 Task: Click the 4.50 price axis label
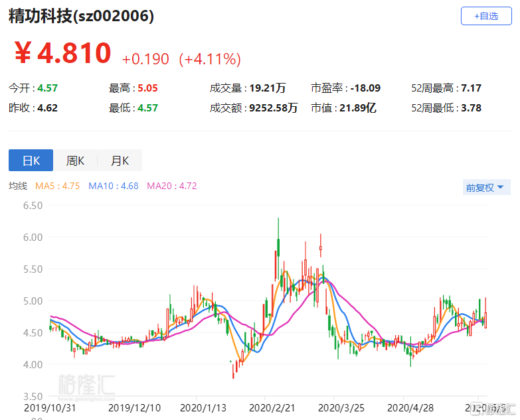coord(33,332)
